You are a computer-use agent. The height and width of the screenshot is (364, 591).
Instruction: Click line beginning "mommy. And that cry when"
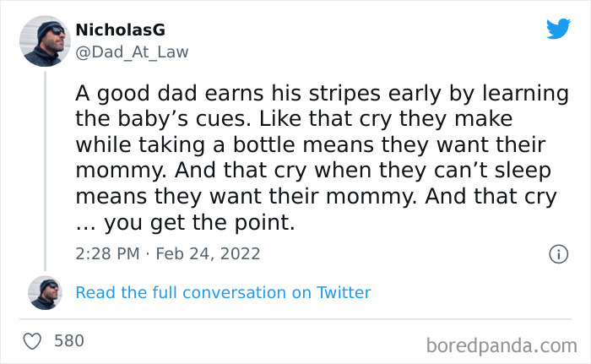[312, 171]
